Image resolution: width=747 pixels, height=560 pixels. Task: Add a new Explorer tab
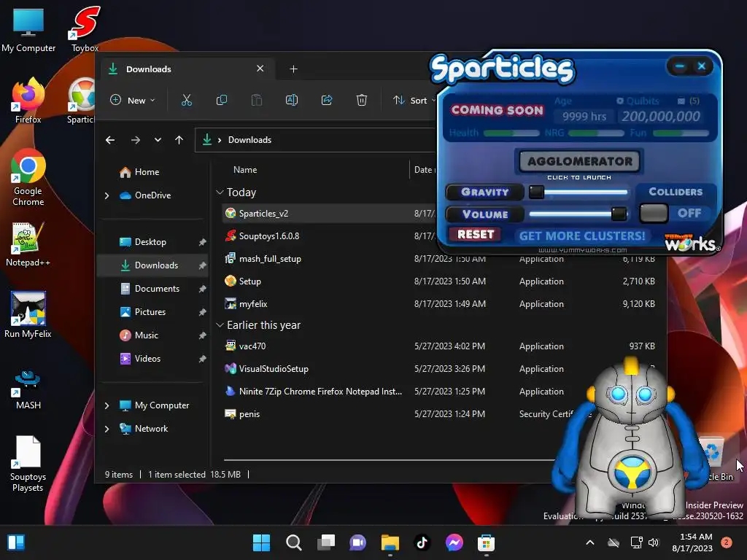(x=293, y=69)
